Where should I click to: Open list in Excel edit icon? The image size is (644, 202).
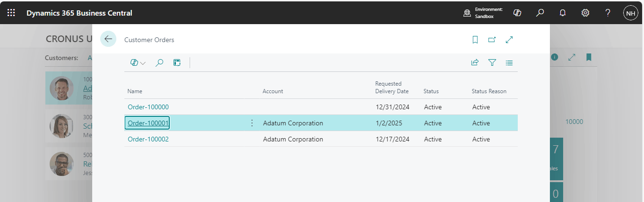tap(177, 62)
